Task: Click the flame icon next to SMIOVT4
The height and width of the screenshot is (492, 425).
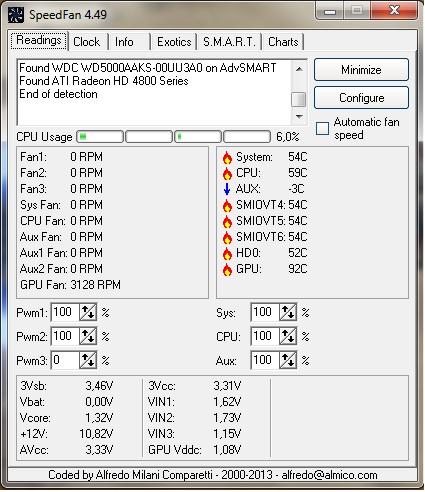Action: pos(227,205)
